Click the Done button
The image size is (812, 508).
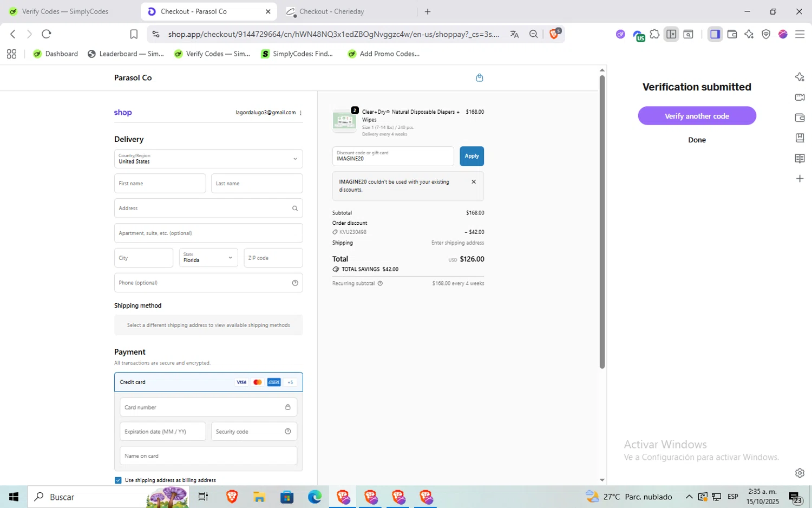[697, 140]
